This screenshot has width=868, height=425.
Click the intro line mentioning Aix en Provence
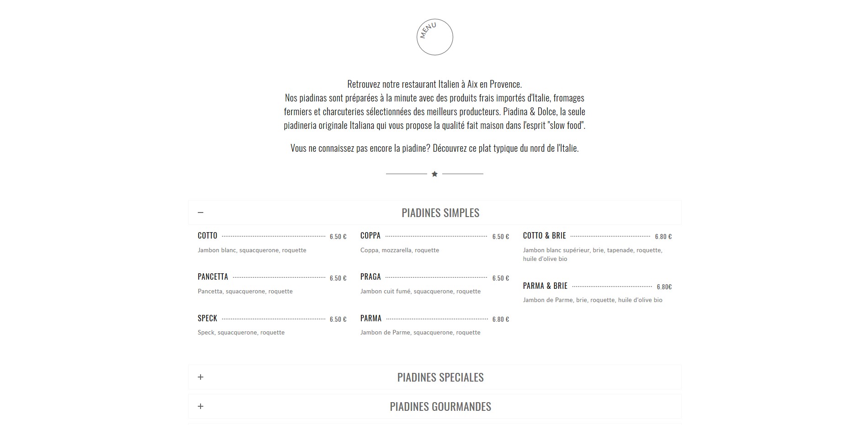click(434, 84)
